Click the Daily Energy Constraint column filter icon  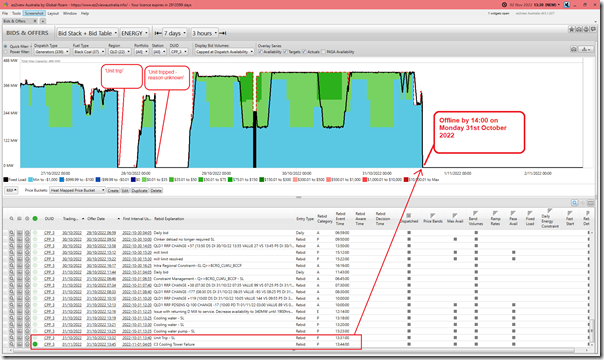(550, 211)
